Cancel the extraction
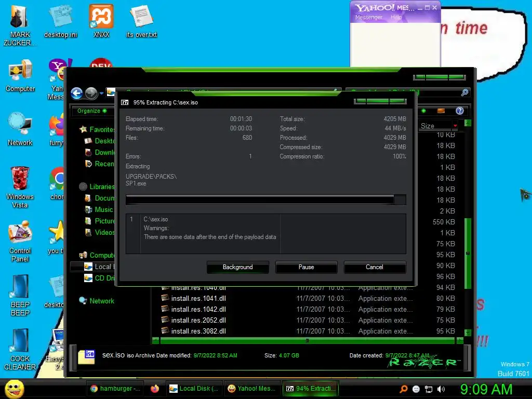 coord(374,267)
